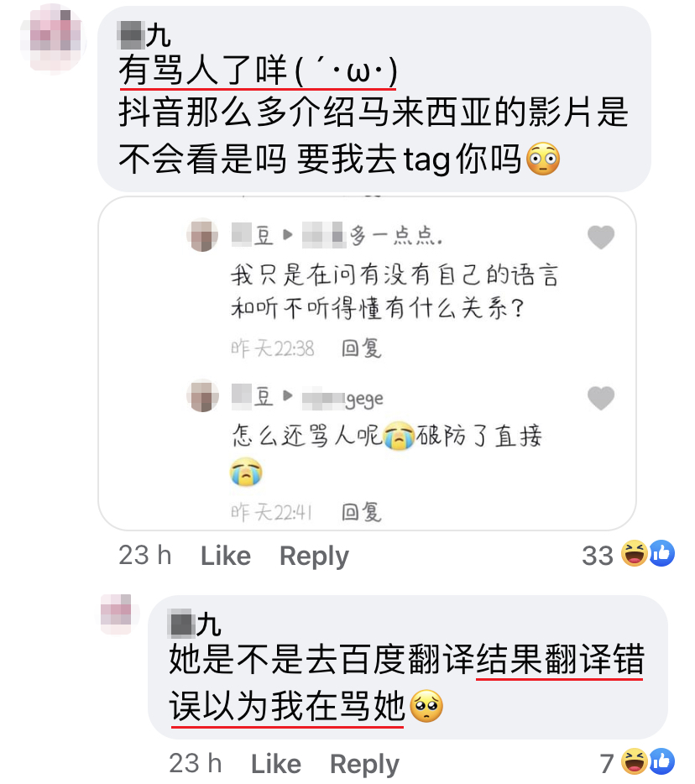Click the commenter name ending in 九 on top comment

[144, 35]
